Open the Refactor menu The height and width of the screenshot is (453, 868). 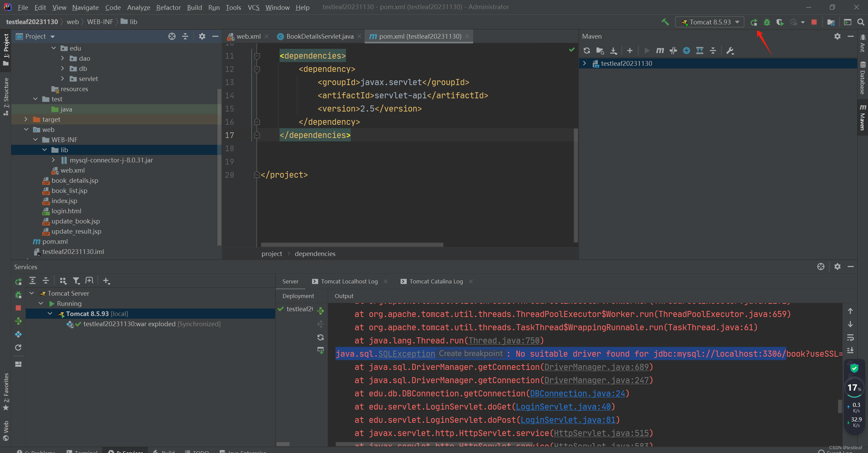pos(168,7)
